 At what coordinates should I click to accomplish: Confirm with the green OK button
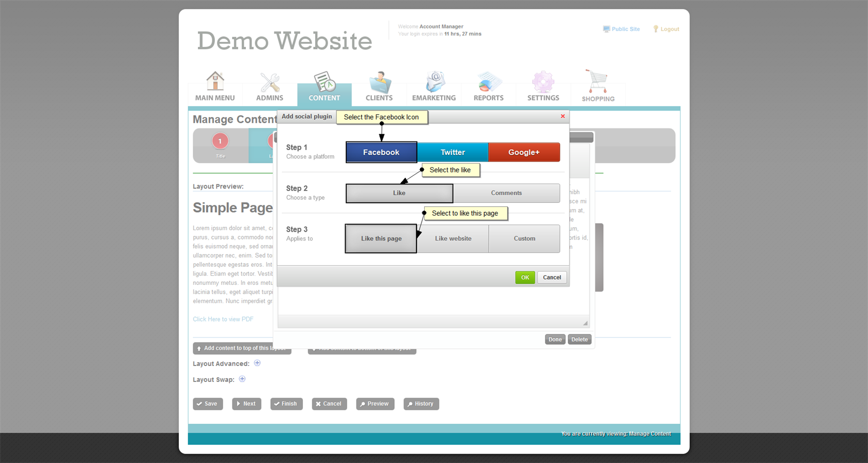(x=525, y=278)
